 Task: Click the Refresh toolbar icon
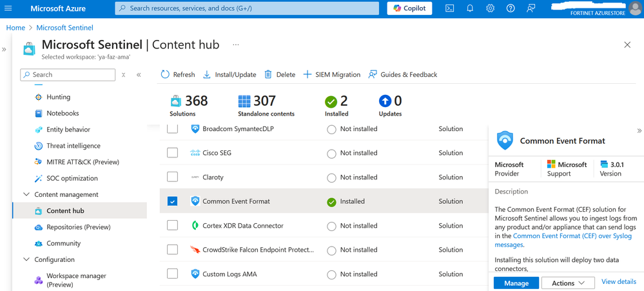point(165,75)
